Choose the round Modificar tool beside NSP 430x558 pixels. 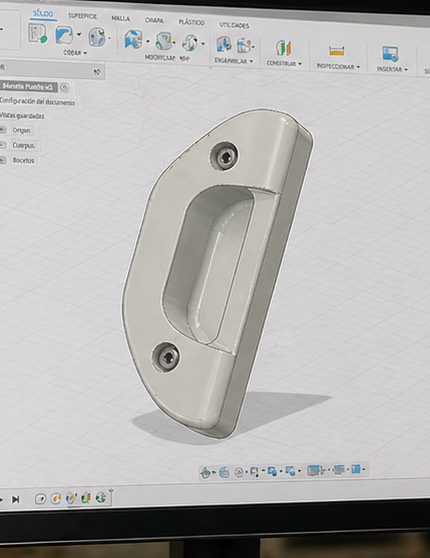[x=190, y=42]
